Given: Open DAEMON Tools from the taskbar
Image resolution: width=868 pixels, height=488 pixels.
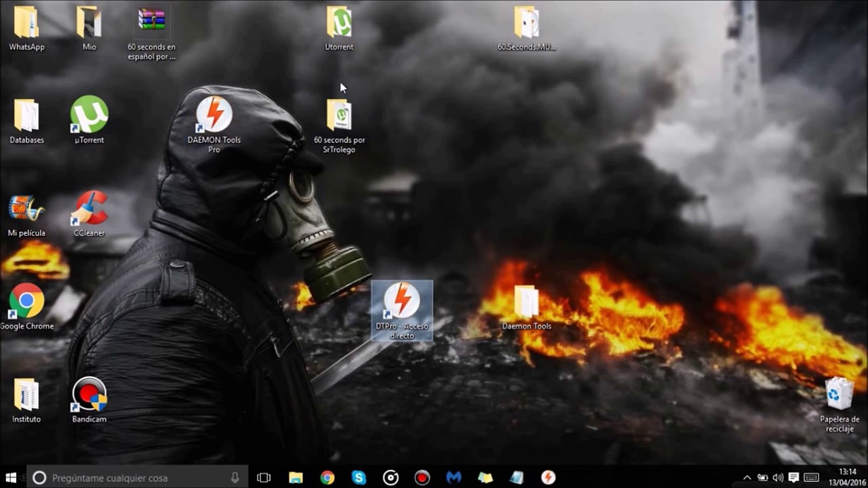Looking at the screenshot, I should pos(548,478).
